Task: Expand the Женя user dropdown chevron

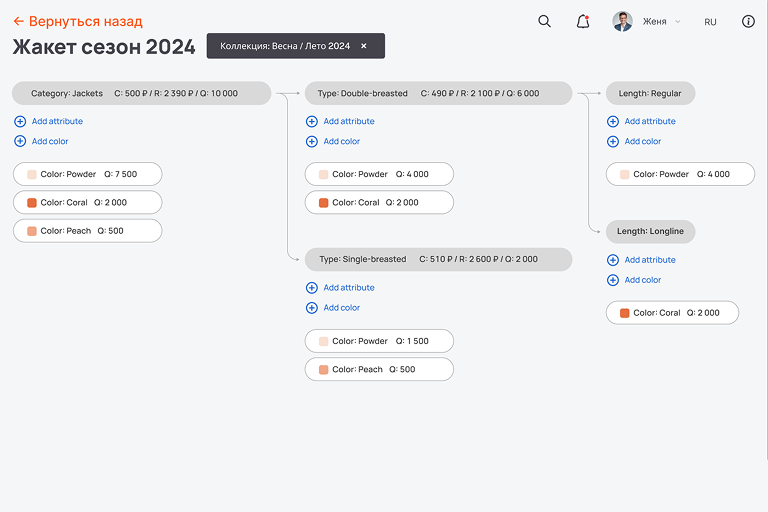Action: (677, 21)
